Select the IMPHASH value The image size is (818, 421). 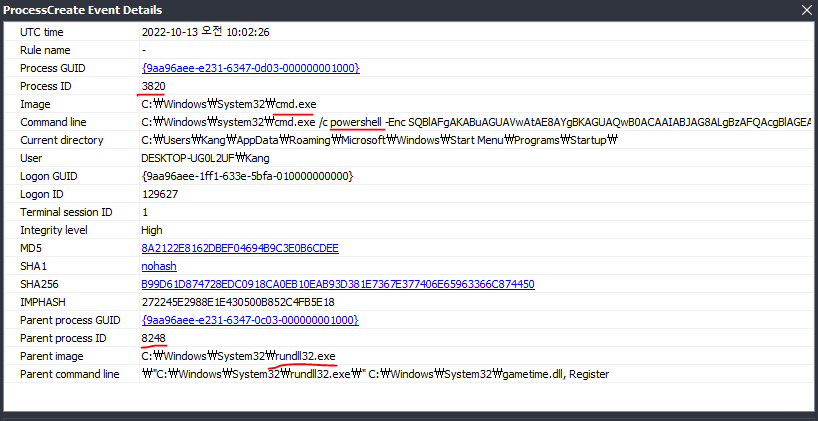point(238,302)
